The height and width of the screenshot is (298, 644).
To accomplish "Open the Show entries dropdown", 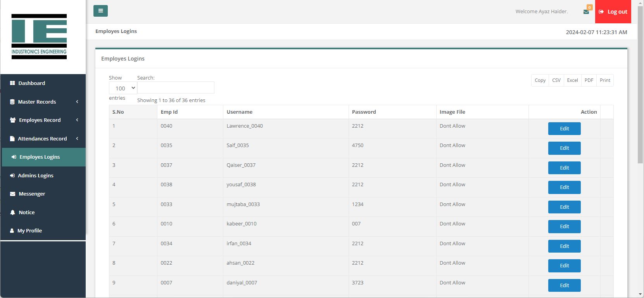I will pyautogui.click(x=123, y=88).
